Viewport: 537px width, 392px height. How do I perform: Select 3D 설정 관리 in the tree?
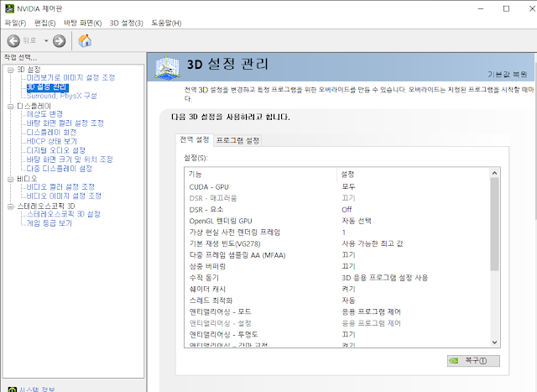48,87
